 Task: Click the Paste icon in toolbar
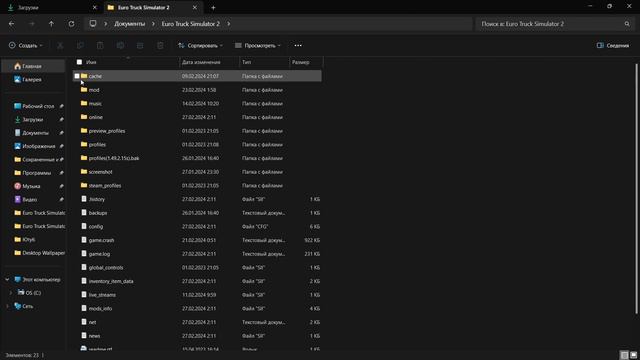click(100, 45)
